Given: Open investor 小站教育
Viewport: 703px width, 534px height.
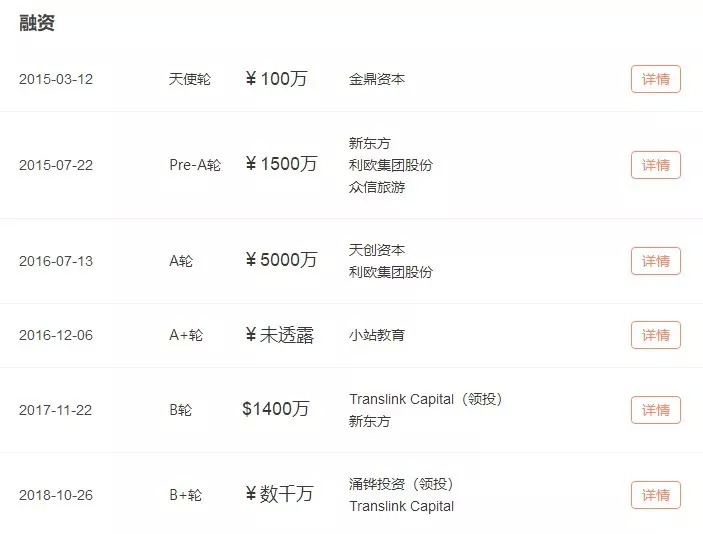Looking at the screenshot, I should point(377,335).
